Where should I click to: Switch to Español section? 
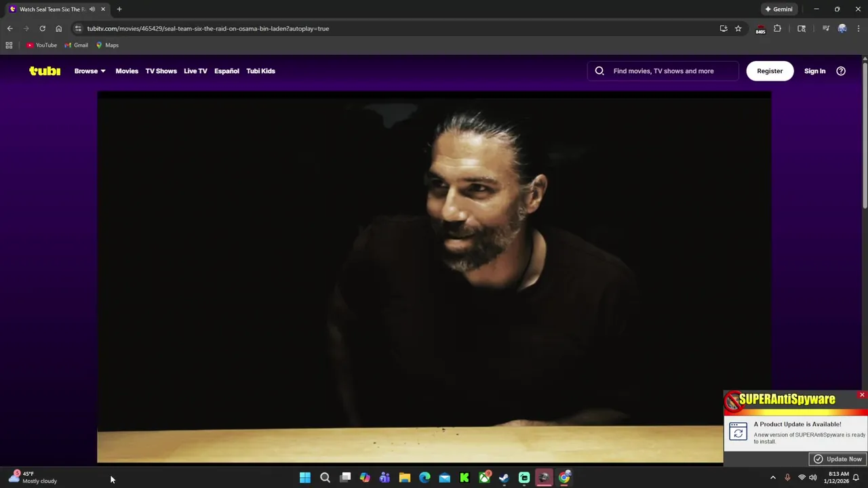point(226,70)
